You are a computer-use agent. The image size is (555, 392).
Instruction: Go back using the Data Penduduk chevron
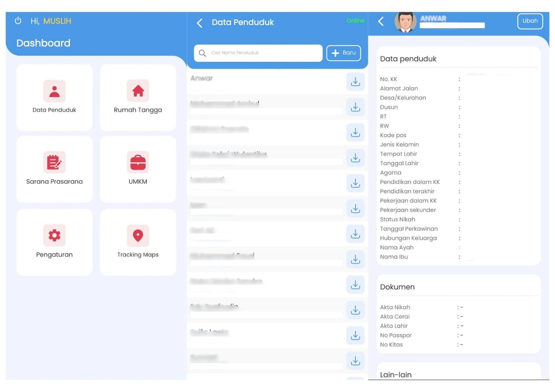point(199,23)
